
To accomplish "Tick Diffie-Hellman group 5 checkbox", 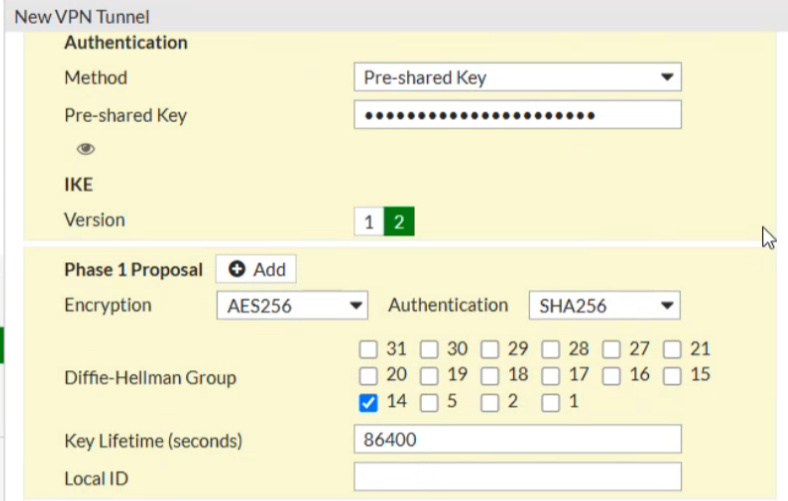I will click(x=429, y=403).
